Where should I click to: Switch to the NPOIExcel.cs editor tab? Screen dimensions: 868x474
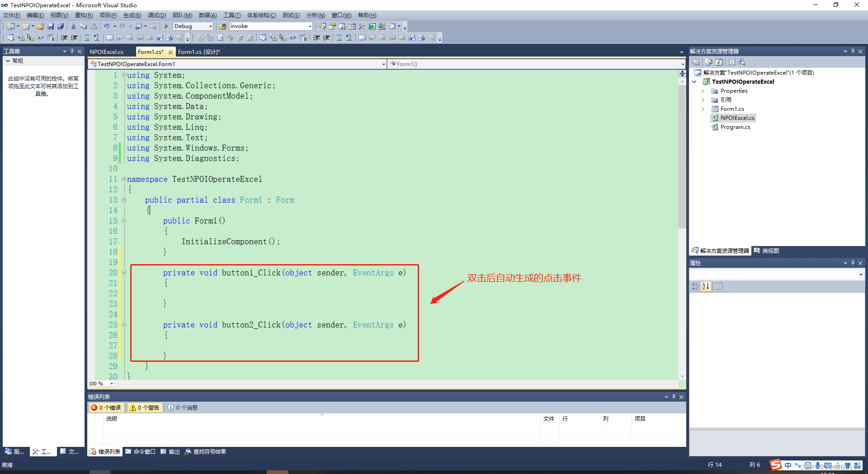point(106,52)
